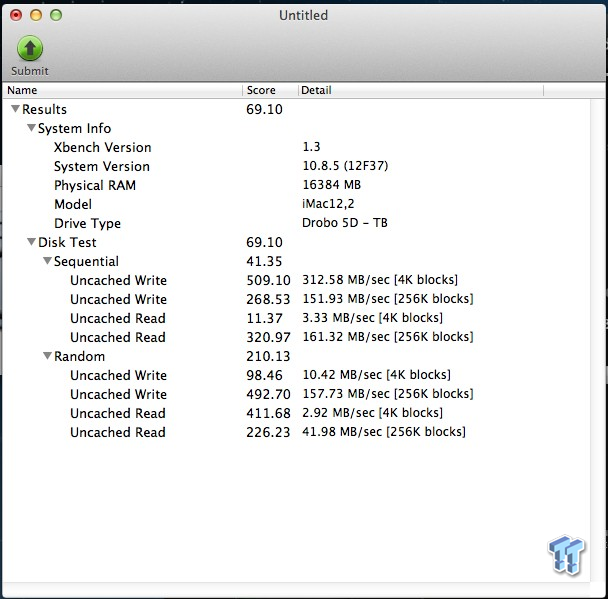Zoom the Untitled window with green button

[56, 16]
